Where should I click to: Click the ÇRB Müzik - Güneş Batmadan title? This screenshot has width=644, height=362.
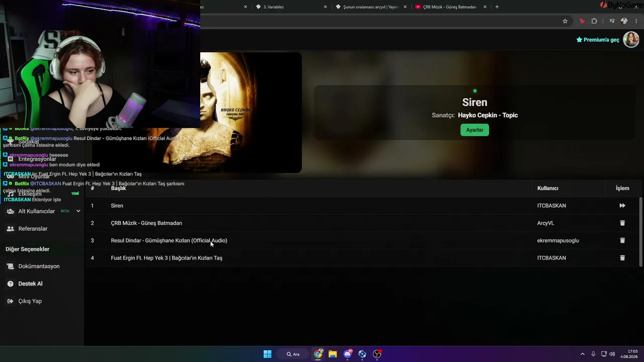coord(146,223)
